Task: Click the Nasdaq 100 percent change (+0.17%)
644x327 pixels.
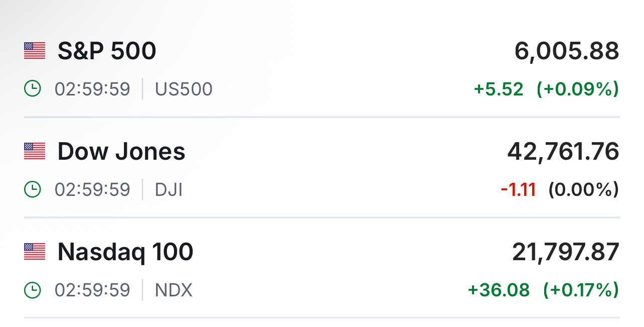Action: point(581,290)
